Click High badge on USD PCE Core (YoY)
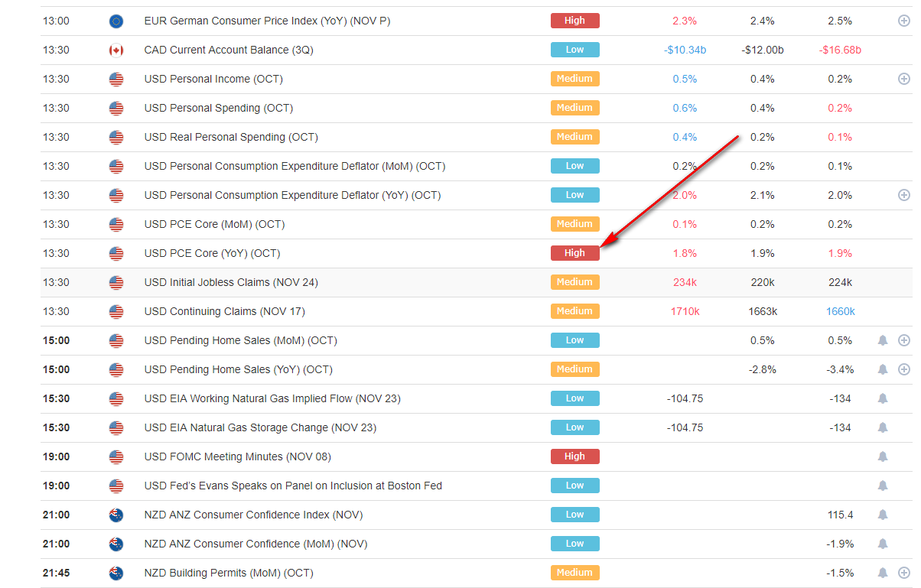Viewport: 921px width, 588px height. pos(574,253)
